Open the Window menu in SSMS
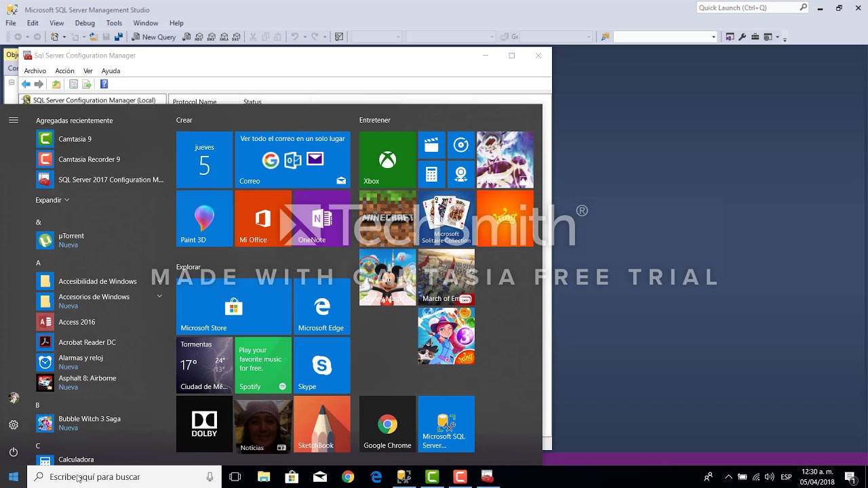This screenshot has height=488, width=868. [x=146, y=23]
